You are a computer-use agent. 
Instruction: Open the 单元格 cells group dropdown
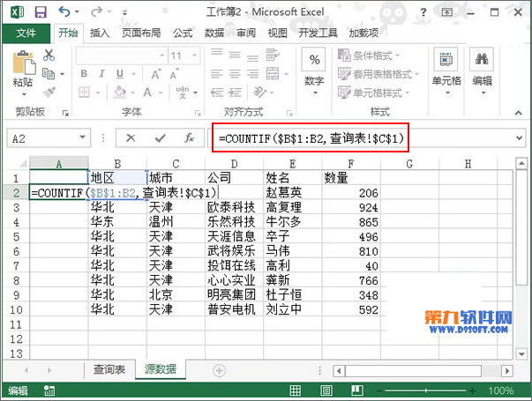tap(446, 72)
